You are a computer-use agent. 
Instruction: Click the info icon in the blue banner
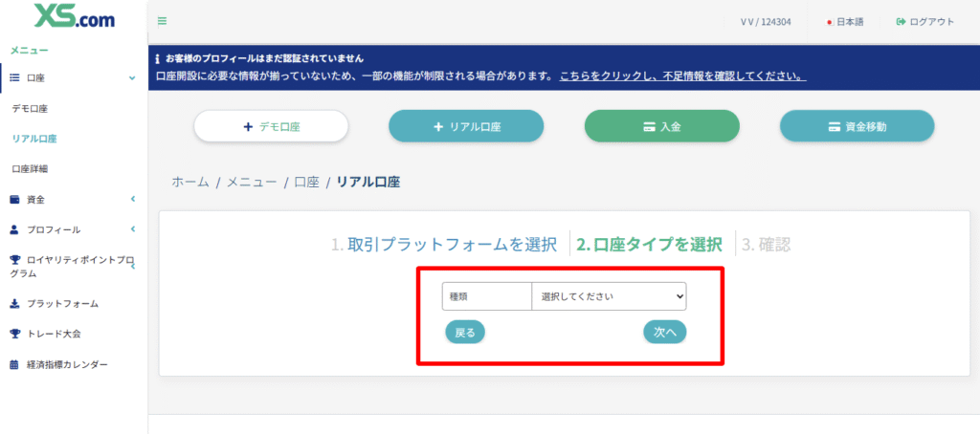(x=158, y=59)
